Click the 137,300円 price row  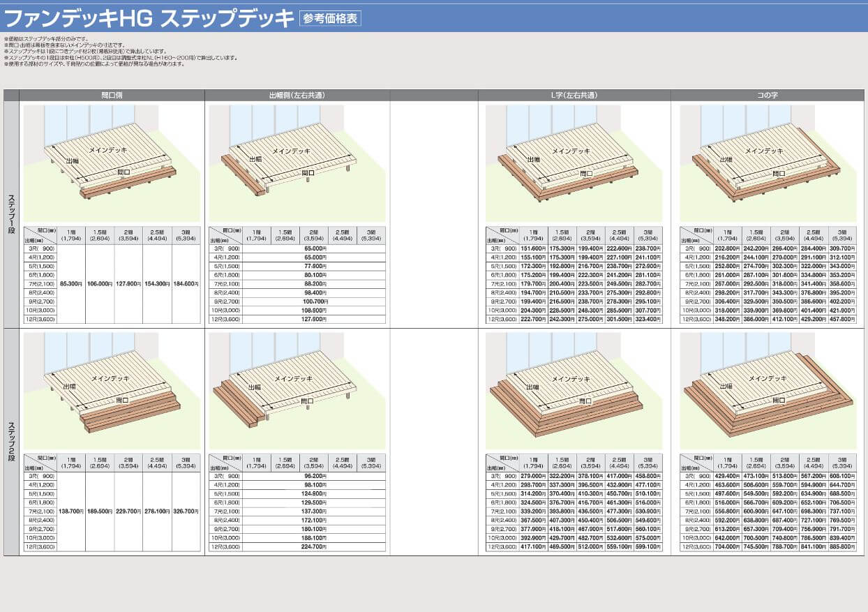314,512
